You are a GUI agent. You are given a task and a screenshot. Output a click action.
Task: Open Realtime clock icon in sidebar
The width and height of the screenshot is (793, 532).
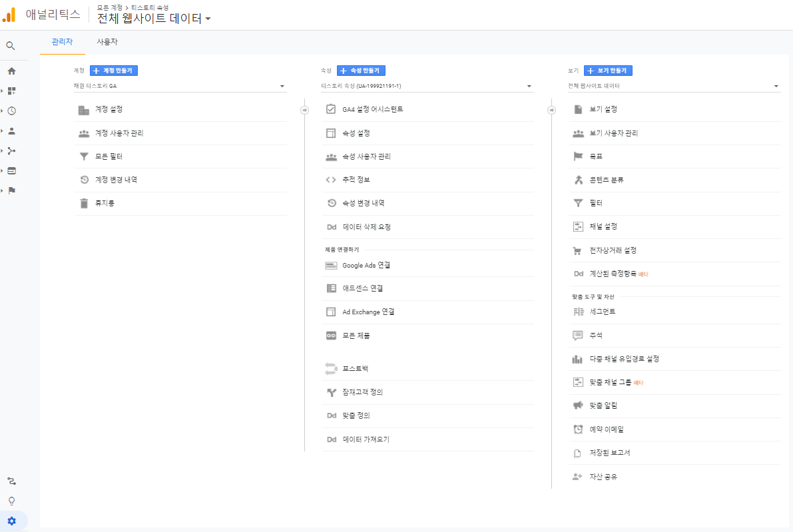point(11,111)
